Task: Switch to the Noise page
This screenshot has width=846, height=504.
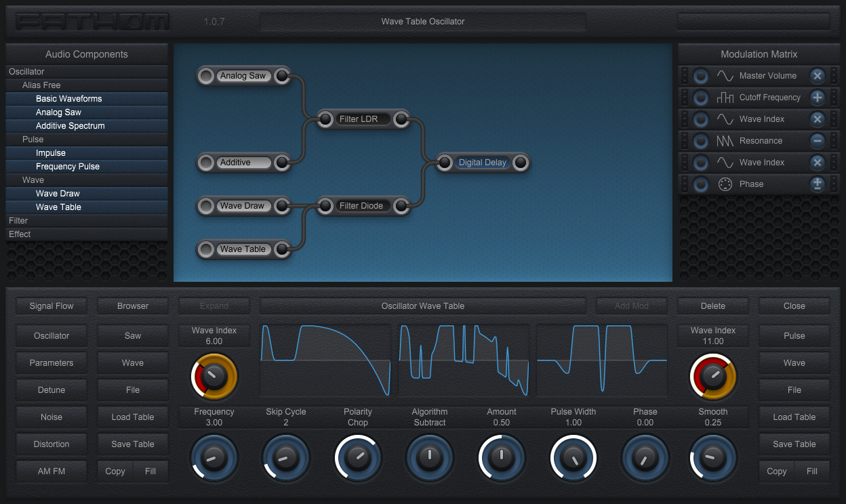Action: coord(52,417)
